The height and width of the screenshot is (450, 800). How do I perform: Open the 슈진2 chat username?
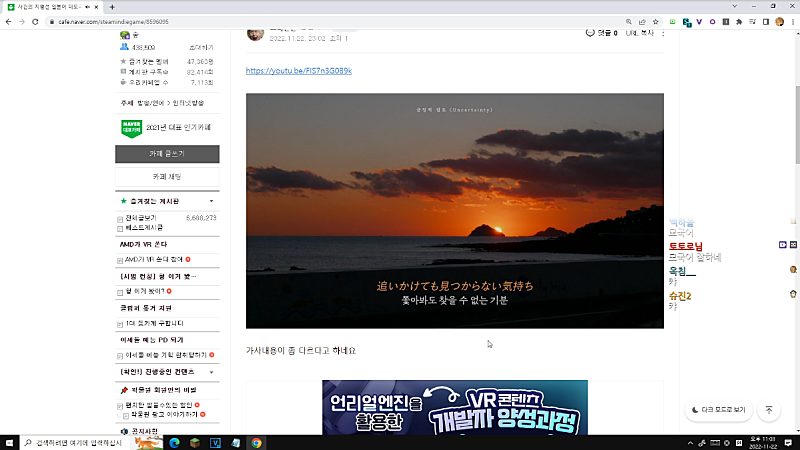pos(680,296)
